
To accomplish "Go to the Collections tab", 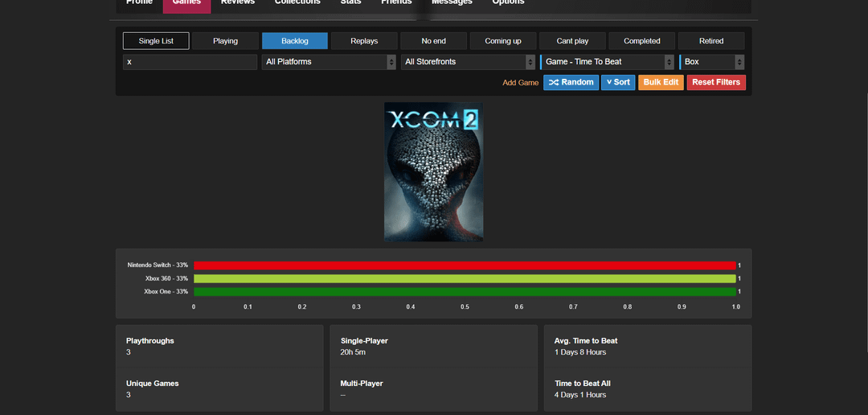I will 297,3.
